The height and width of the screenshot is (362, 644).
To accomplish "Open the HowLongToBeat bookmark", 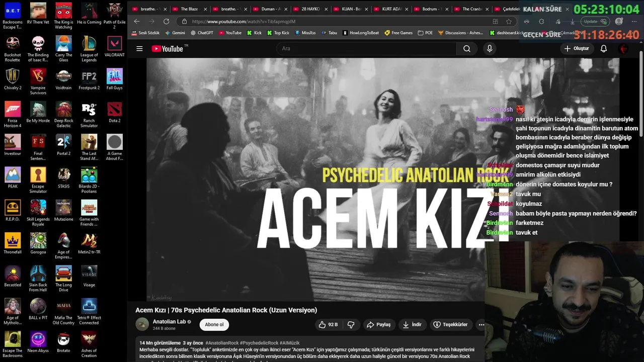I will [361, 33].
